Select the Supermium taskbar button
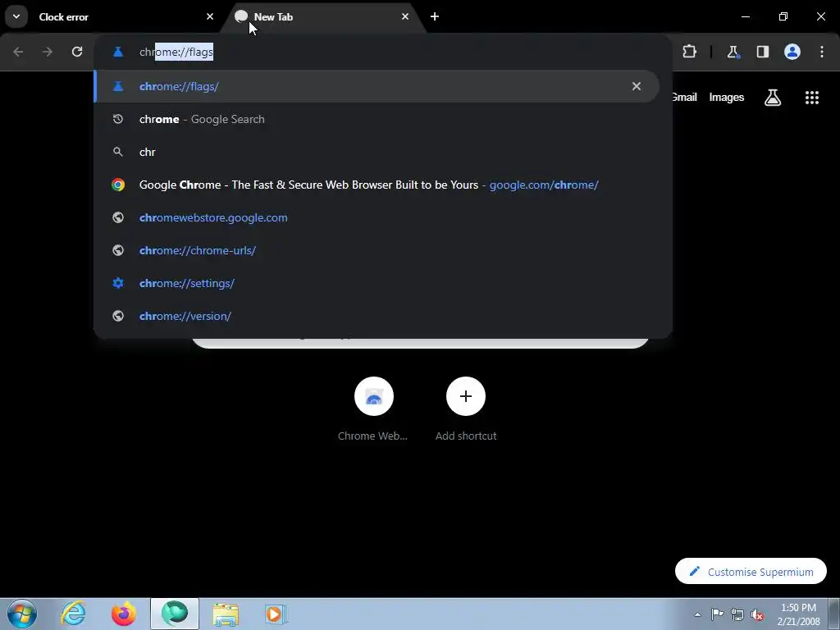 (x=175, y=614)
